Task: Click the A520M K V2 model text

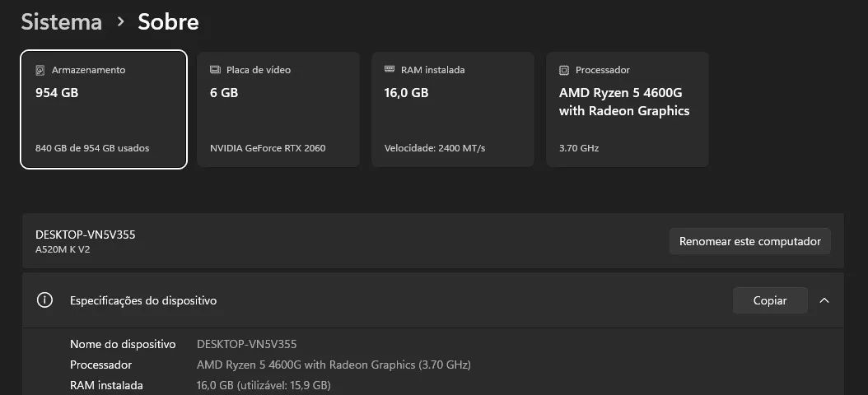Action: tap(63, 249)
